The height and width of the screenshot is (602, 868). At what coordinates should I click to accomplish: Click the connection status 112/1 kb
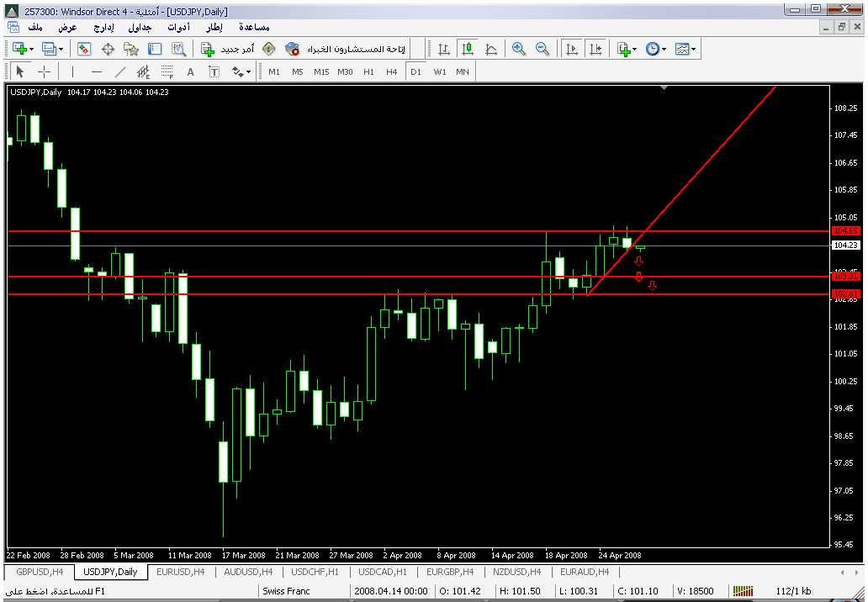click(793, 591)
